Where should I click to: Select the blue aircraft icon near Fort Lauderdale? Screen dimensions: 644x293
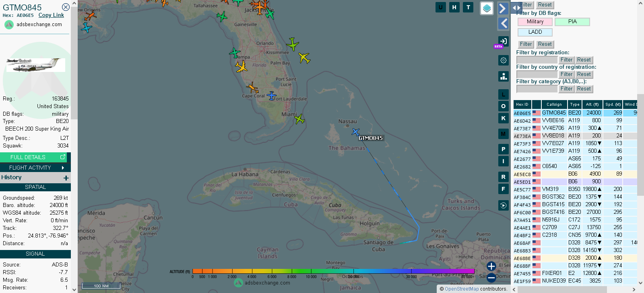272,96
